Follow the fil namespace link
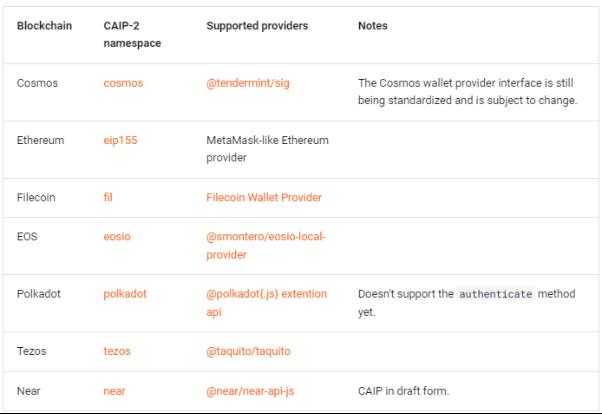Image resolution: width=602 pixels, height=414 pixels. [x=108, y=197]
